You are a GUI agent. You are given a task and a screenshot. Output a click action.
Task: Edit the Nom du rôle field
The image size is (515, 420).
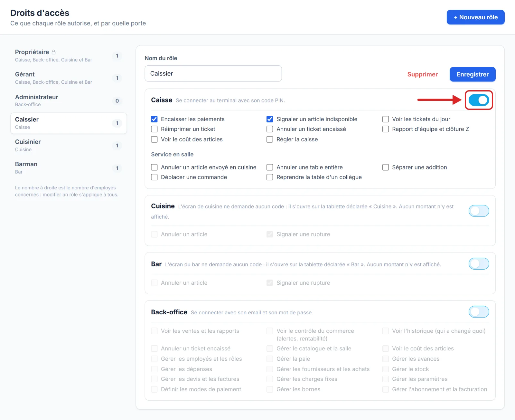[x=213, y=73]
